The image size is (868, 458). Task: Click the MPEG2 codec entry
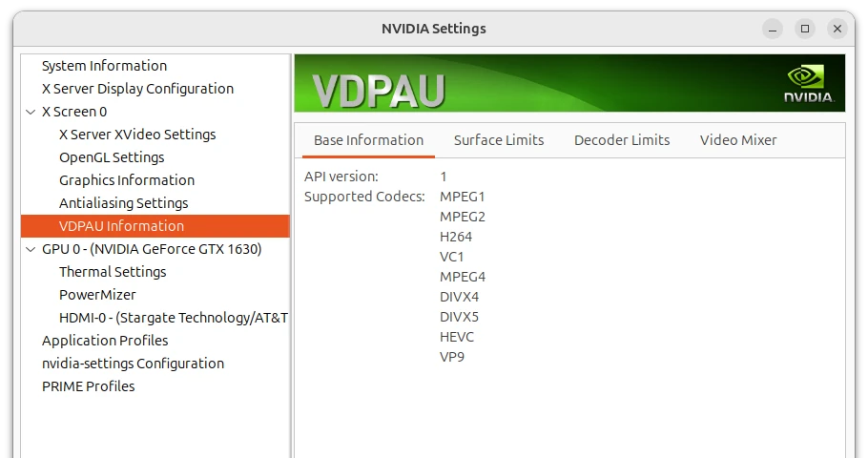[463, 218]
